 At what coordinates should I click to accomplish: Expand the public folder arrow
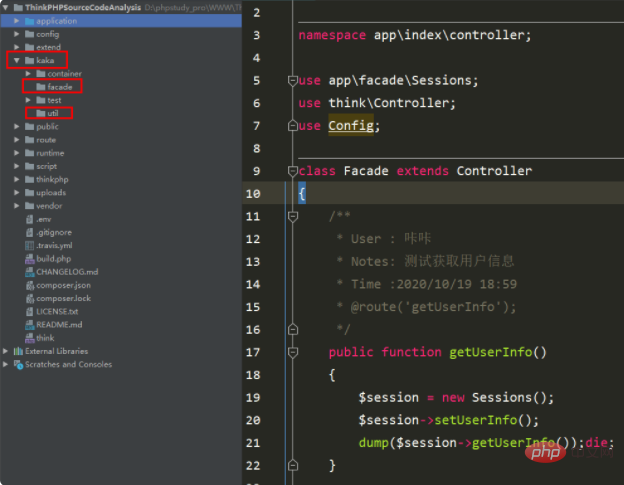pos(16,127)
